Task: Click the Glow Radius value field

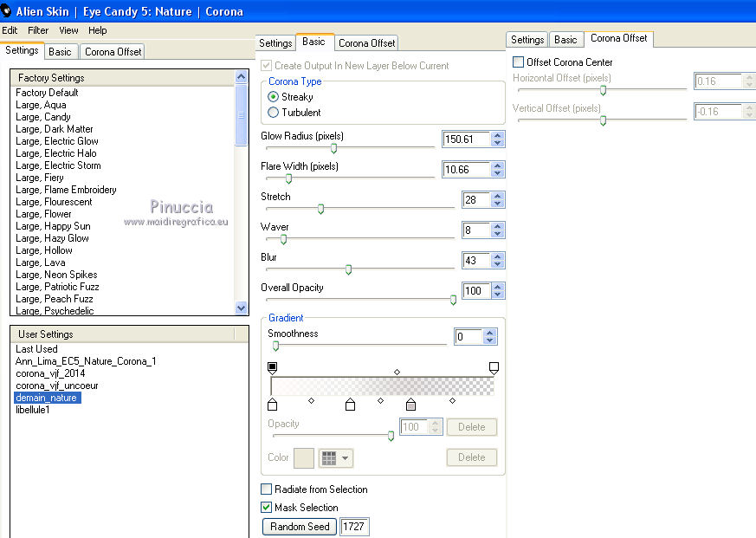Action: (467, 139)
